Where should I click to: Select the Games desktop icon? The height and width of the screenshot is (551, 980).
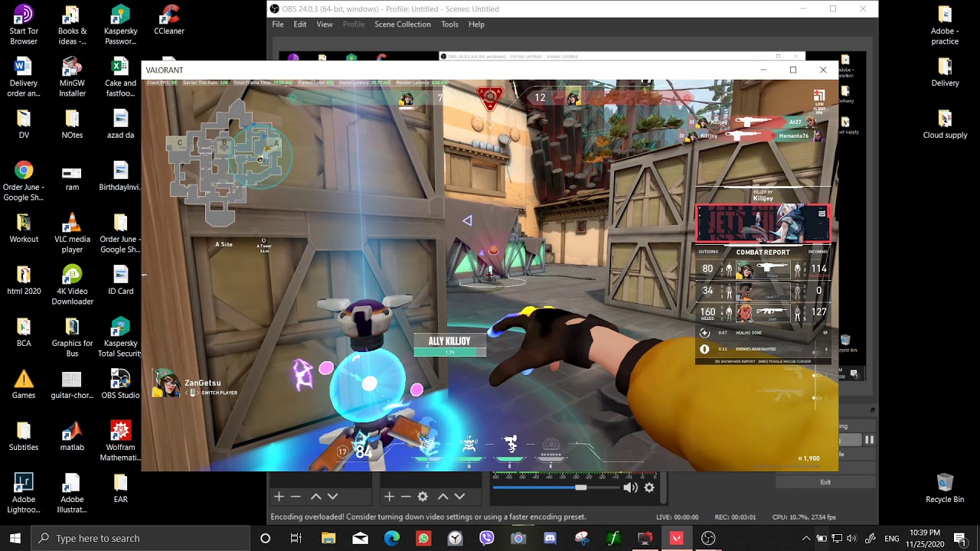pos(24,384)
